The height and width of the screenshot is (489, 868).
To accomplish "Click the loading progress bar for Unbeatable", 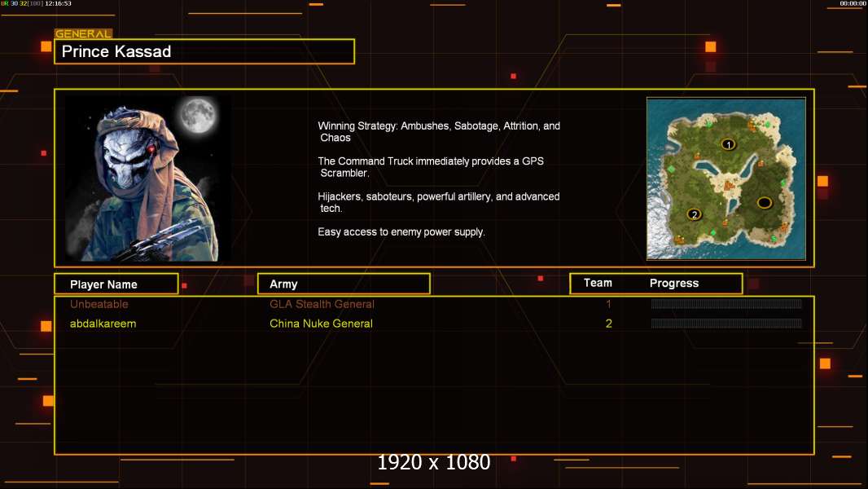I will click(x=726, y=303).
